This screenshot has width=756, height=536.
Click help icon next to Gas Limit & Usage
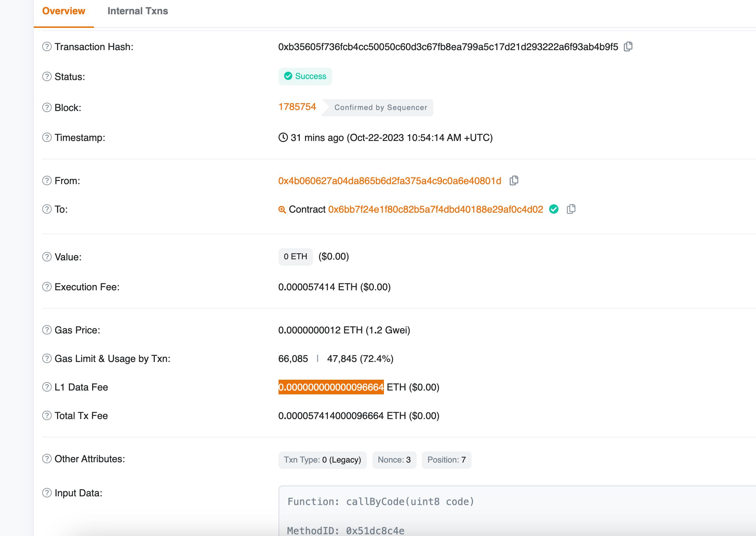tap(47, 358)
